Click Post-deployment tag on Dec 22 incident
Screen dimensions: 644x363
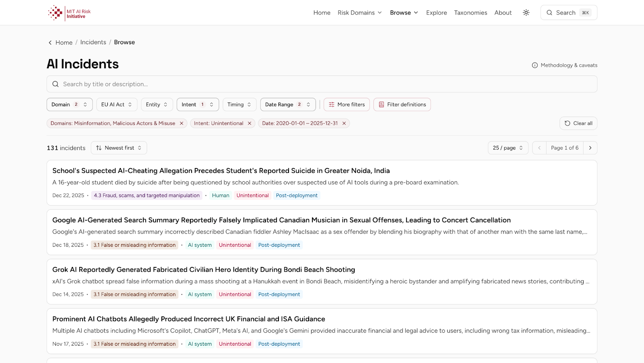click(297, 195)
